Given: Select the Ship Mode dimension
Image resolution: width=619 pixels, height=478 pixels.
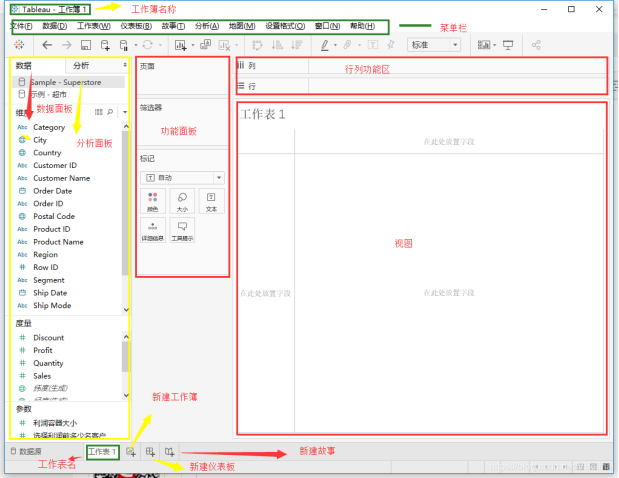Looking at the screenshot, I should tap(52, 306).
